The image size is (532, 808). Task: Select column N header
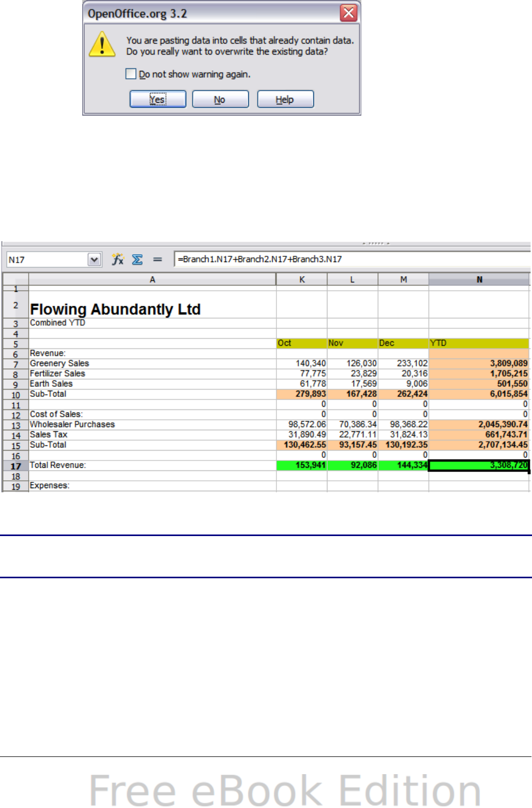click(479, 280)
